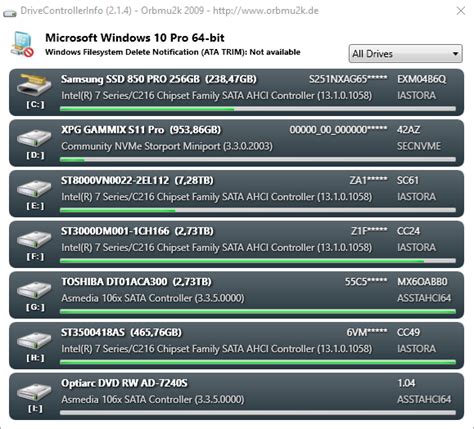Click firmware version 42AZ
The image size is (474, 429).
point(408,130)
